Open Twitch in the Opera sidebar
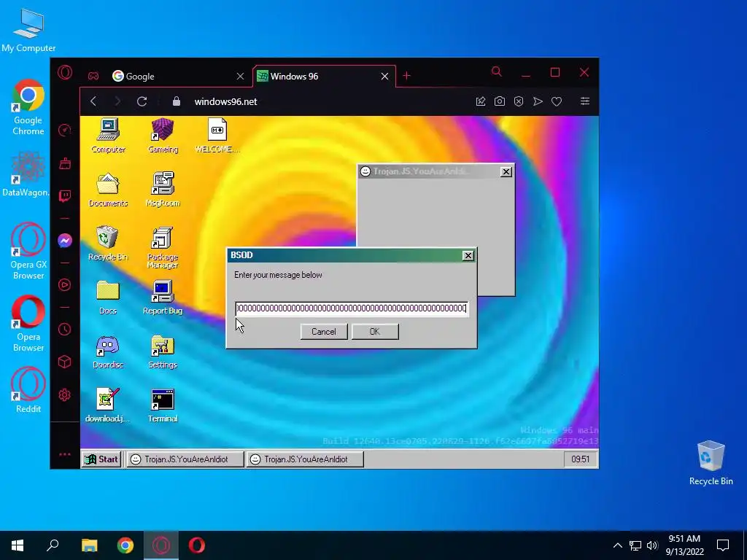 pos(65,195)
